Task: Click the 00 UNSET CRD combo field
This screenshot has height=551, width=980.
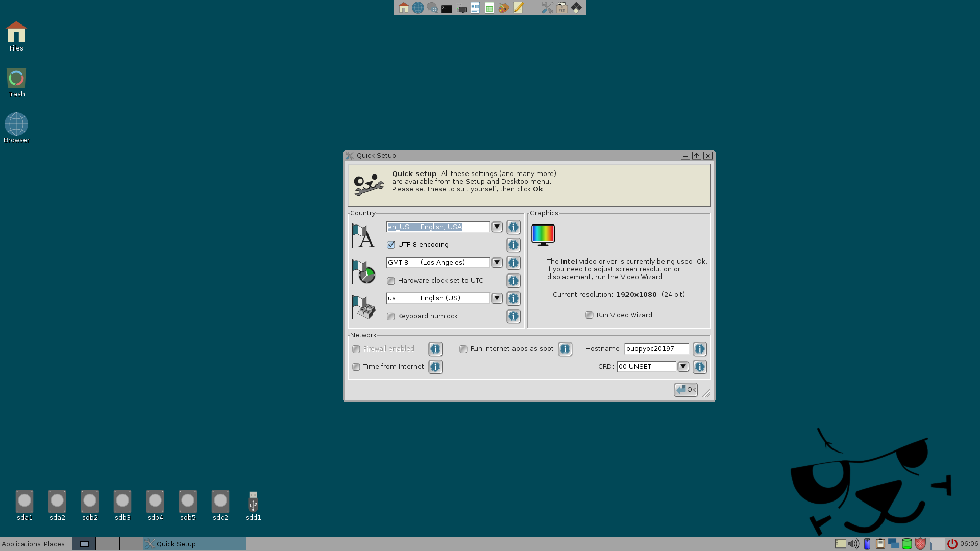Action: [x=647, y=367]
